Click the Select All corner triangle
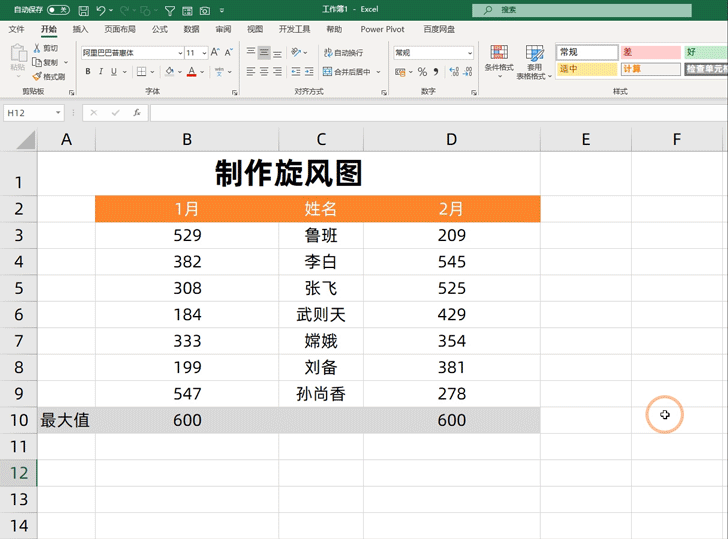728x539 pixels. click(26, 140)
